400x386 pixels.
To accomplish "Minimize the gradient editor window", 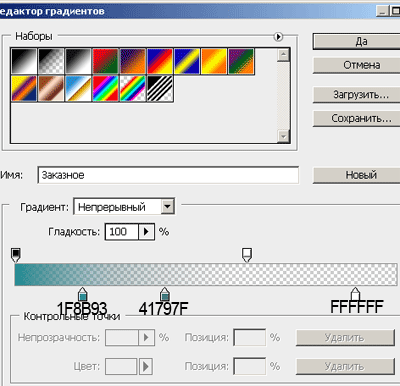I will click(x=382, y=11).
